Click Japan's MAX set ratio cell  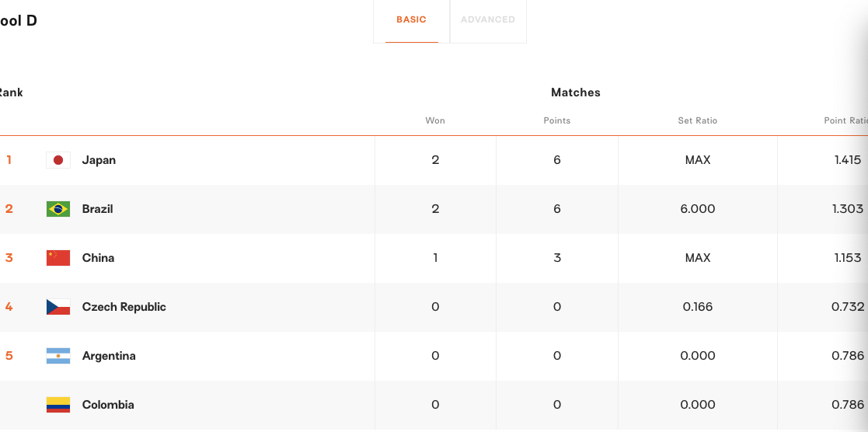pos(698,160)
